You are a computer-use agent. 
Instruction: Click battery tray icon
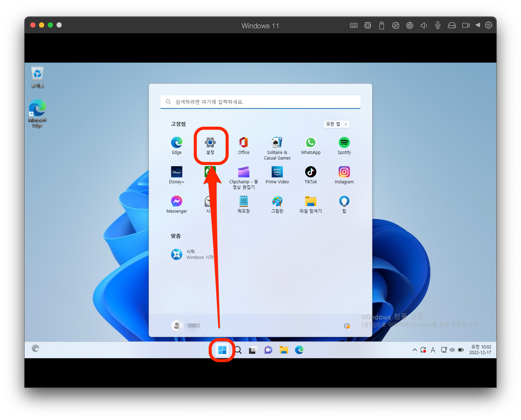coord(461,350)
